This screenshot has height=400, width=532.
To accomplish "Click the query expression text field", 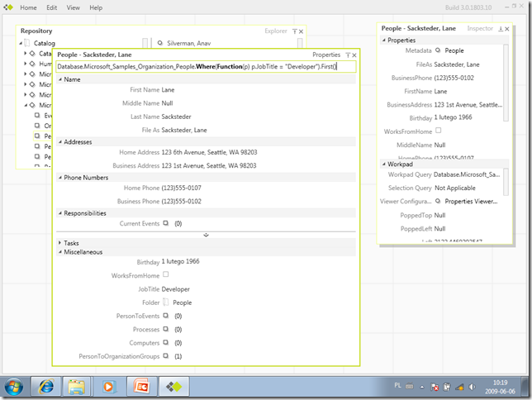I will click(207, 66).
